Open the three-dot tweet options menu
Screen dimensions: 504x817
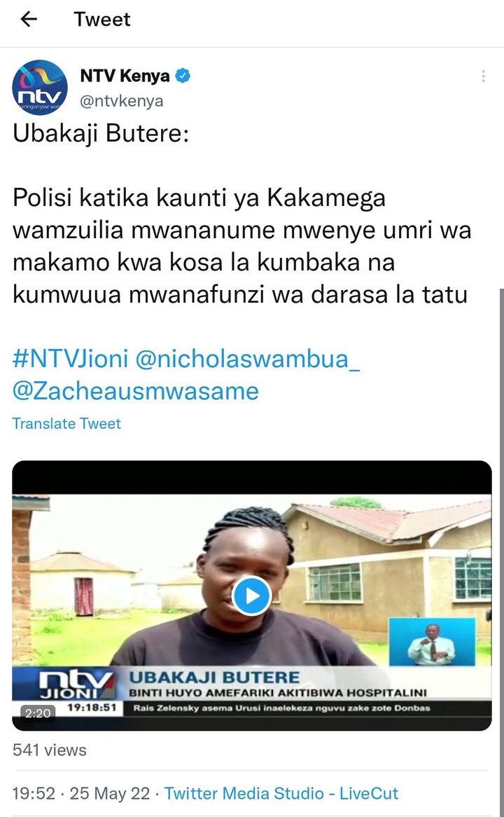483,76
